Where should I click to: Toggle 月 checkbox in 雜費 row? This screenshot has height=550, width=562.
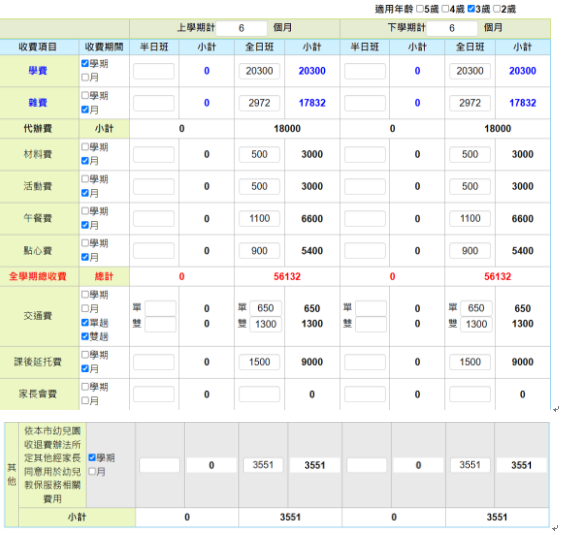pyautogui.click(x=85, y=110)
